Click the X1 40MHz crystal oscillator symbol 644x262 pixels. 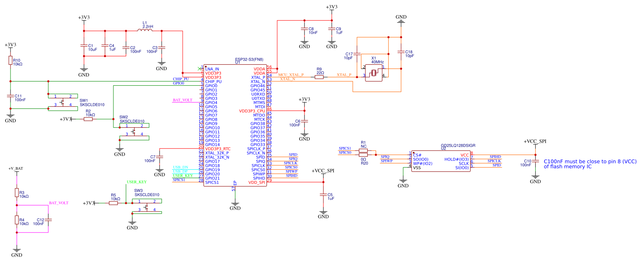click(373, 72)
